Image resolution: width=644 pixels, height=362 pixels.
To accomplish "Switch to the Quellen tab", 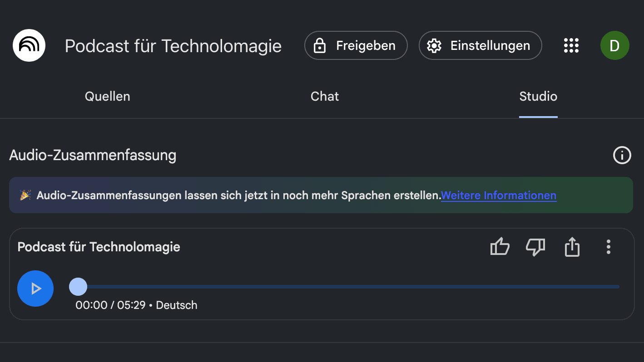I will [108, 96].
